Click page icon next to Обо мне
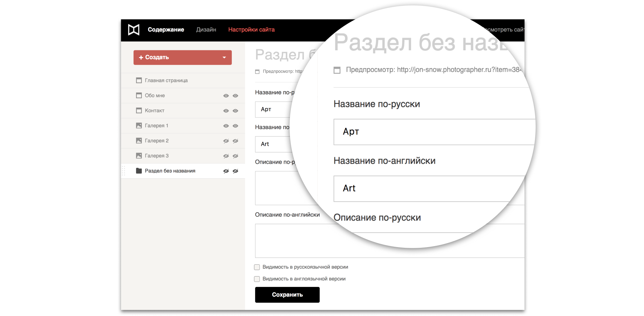Screen dimensions: 644x316 [x=139, y=96]
